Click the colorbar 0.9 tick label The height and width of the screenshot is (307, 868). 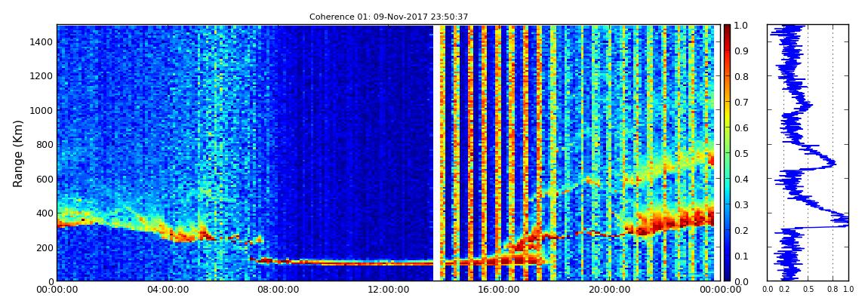(x=741, y=51)
